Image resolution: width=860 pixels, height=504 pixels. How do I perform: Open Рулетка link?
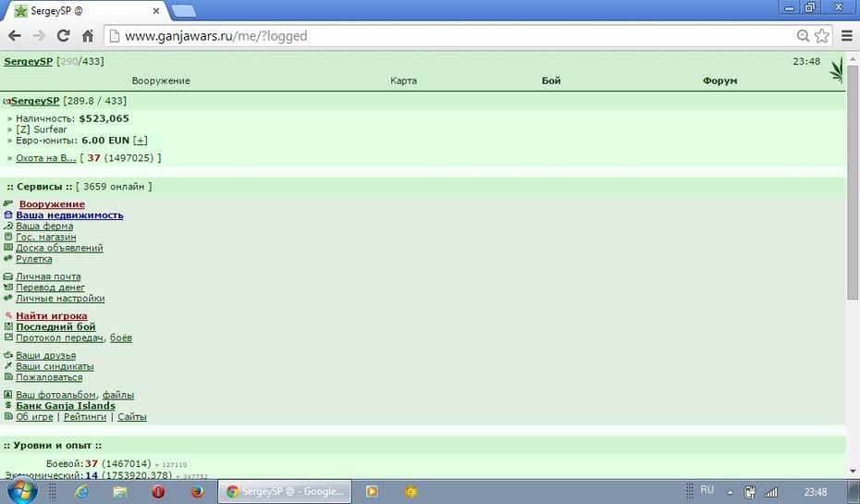[34, 259]
